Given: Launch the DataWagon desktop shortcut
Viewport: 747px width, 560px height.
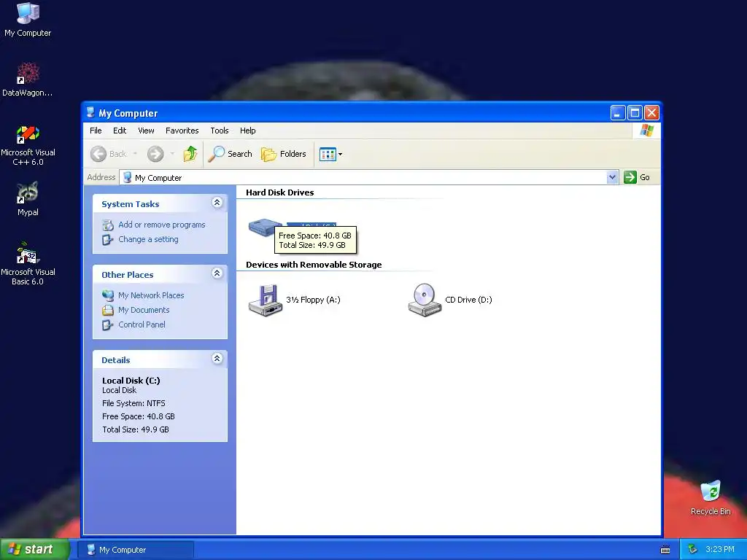Looking at the screenshot, I should point(28,79).
